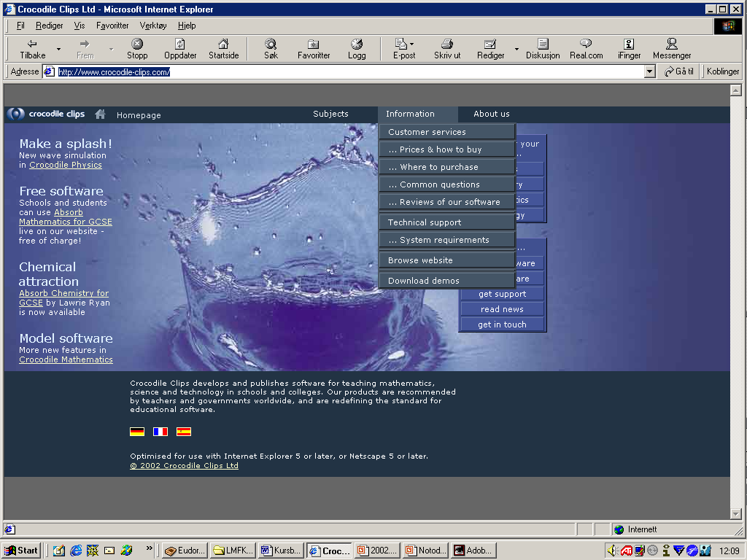
Task: Open the Søk search toolbar icon
Action: 271,44
